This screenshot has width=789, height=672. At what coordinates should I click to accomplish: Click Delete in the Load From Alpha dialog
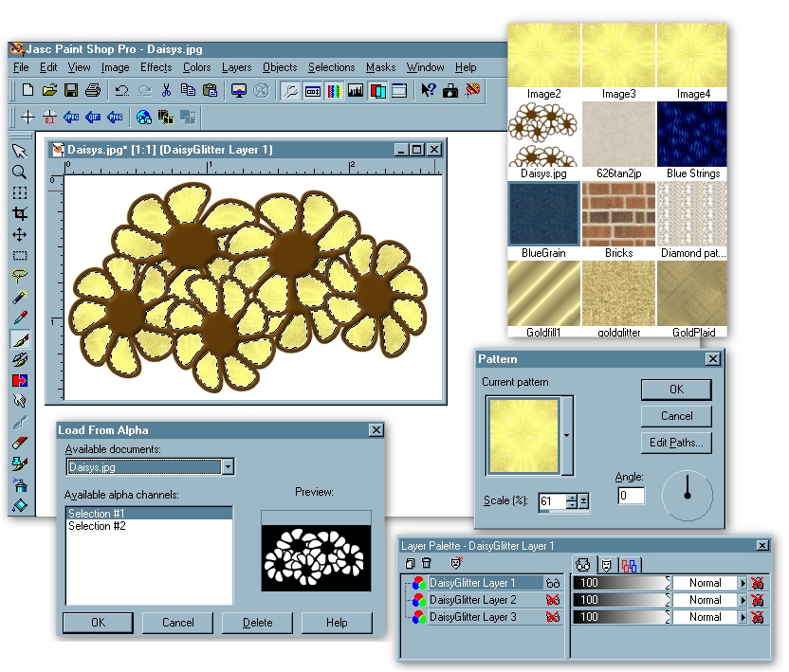(257, 623)
